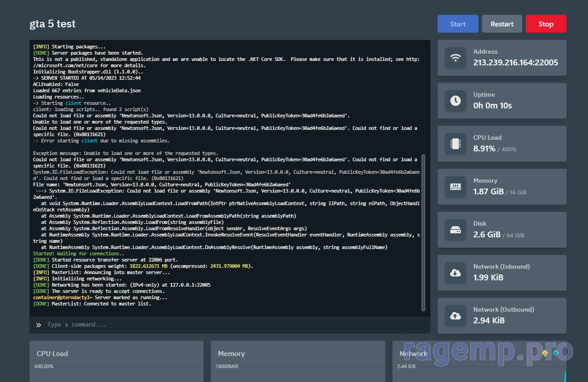Click the CPU Load value 8.91%

click(484, 148)
